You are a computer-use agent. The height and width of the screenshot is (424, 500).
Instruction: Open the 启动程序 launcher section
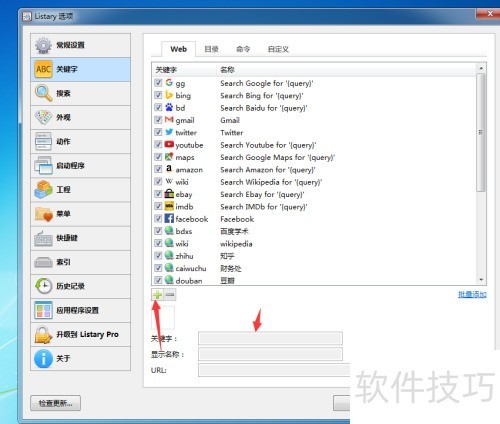(x=80, y=166)
